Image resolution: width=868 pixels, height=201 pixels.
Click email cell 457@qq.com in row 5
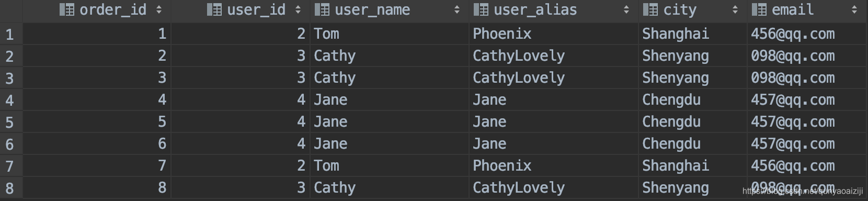[807, 122]
